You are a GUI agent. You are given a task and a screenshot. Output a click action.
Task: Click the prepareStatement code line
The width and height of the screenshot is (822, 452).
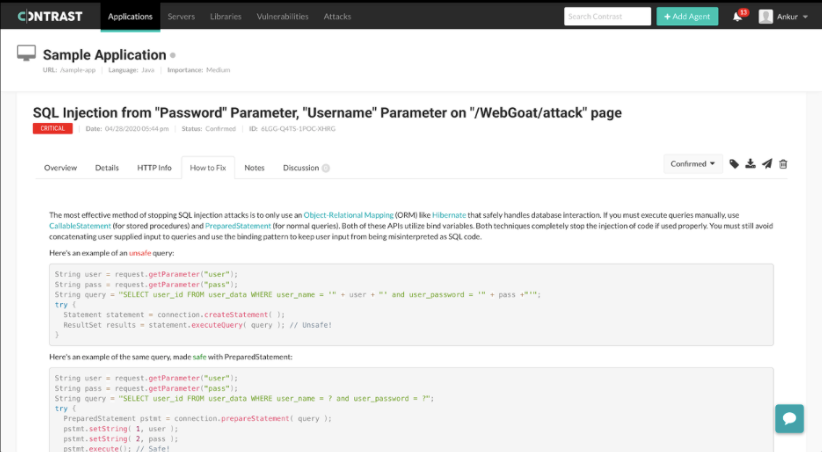(197, 418)
